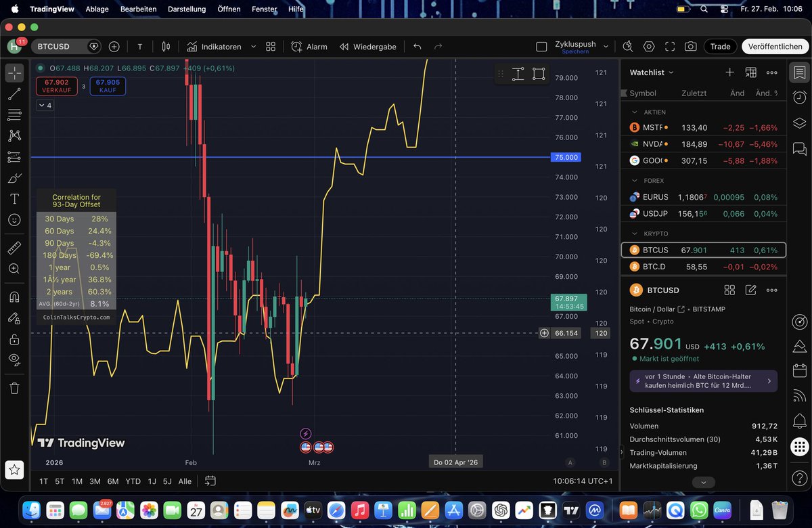Select the 1M time range
The height and width of the screenshot is (528, 812).
[x=77, y=481]
